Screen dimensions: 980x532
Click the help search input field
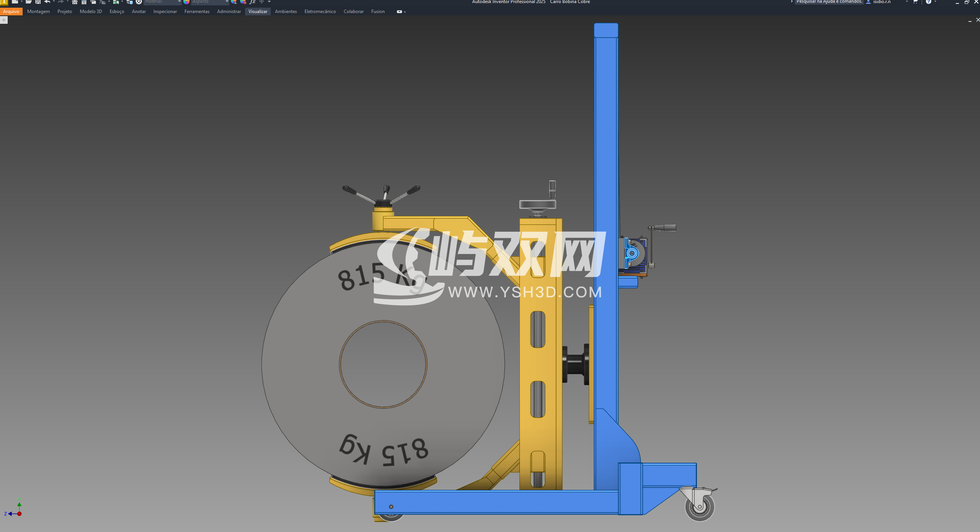(x=828, y=2)
